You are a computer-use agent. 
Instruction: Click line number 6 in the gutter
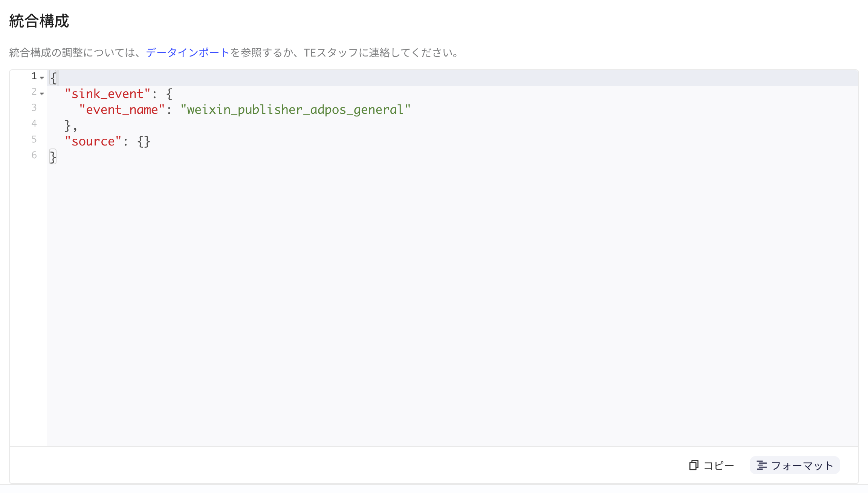[x=34, y=155]
